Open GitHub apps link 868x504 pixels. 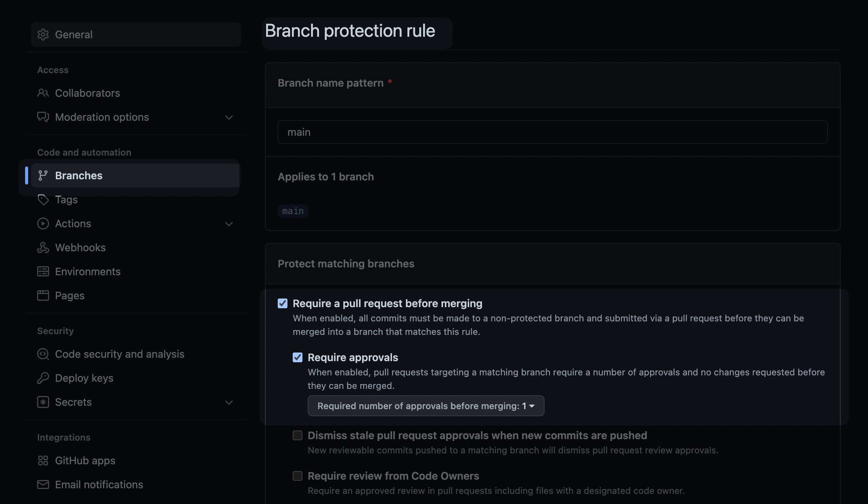point(136,460)
